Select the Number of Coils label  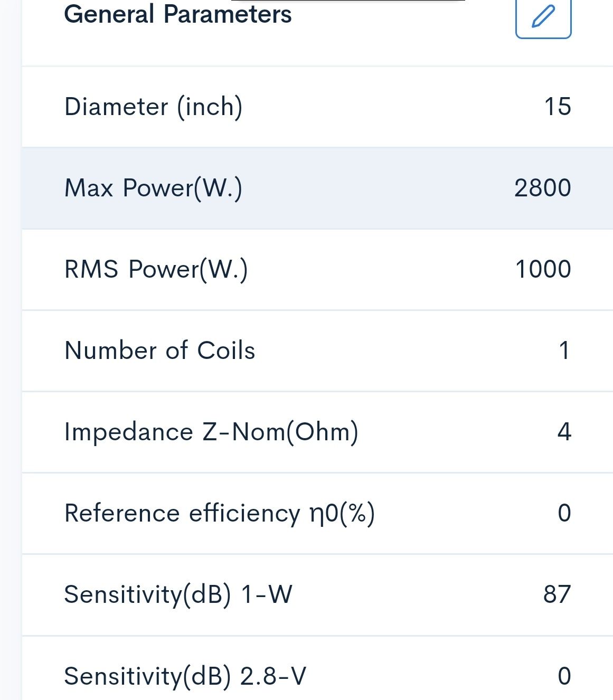[159, 351]
